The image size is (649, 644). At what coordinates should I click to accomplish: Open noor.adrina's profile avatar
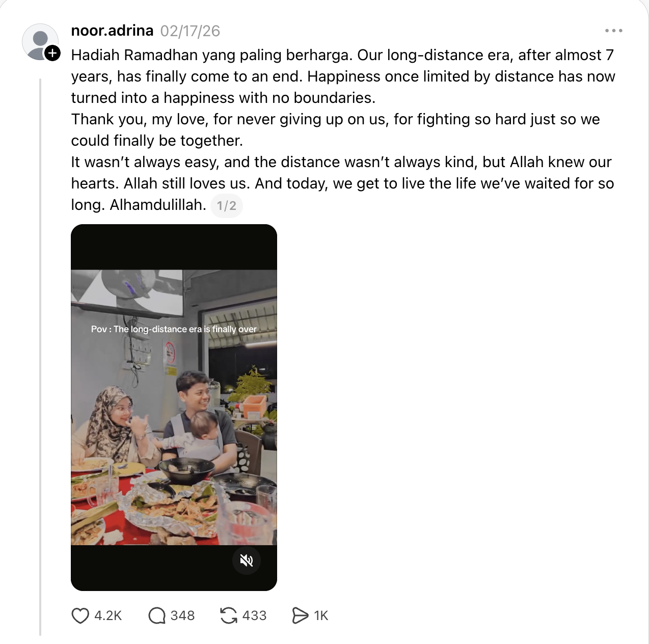click(x=40, y=42)
